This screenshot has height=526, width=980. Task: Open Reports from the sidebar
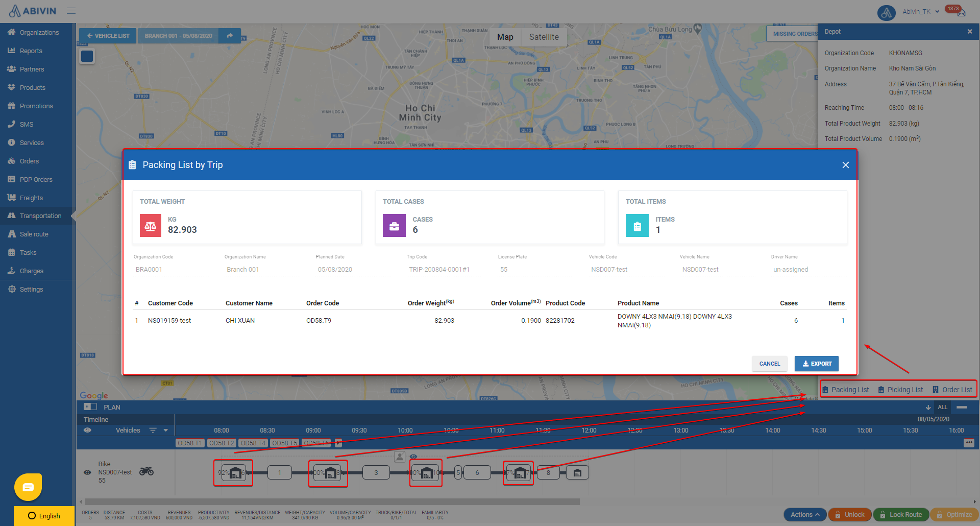click(x=31, y=51)
